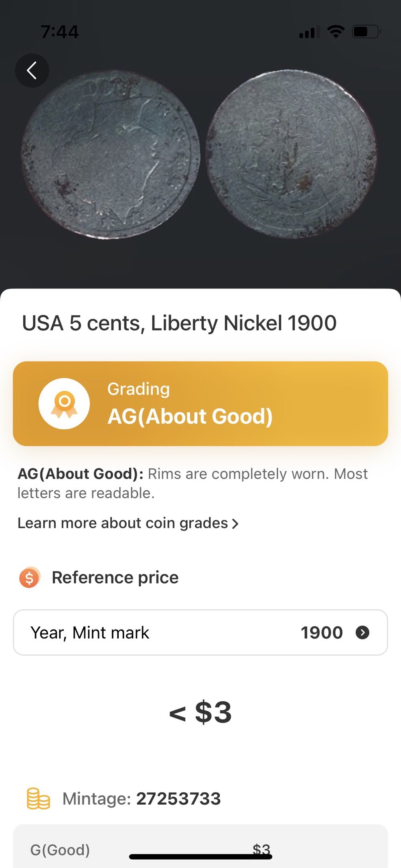The width and height of the screenshot is (401, 868).
Task: Tap the Wi-Fi status icon
Action: pos(336,31)
